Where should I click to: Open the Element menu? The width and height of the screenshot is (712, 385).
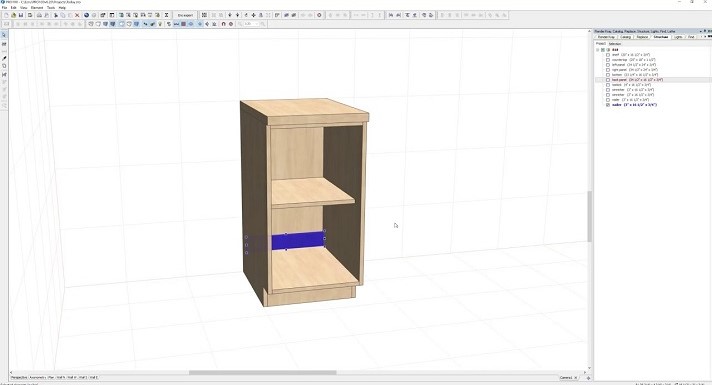point(37,8)
